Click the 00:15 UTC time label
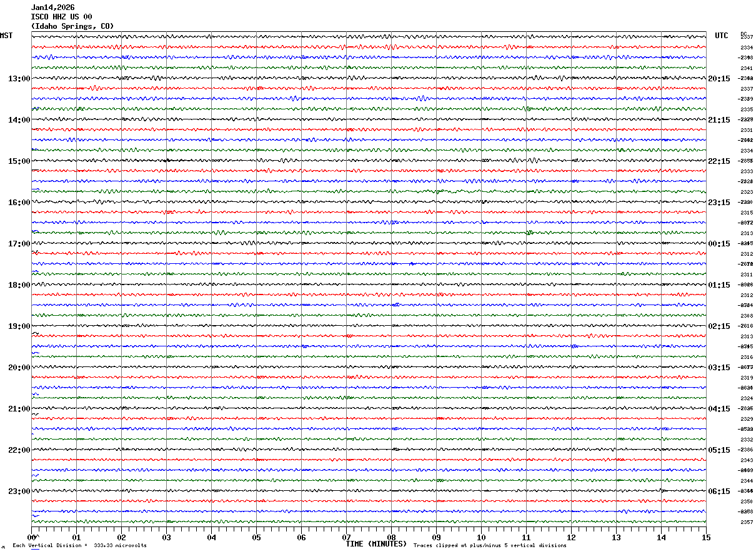This screenshot has width=756, height=554. (x=719, y=244)
